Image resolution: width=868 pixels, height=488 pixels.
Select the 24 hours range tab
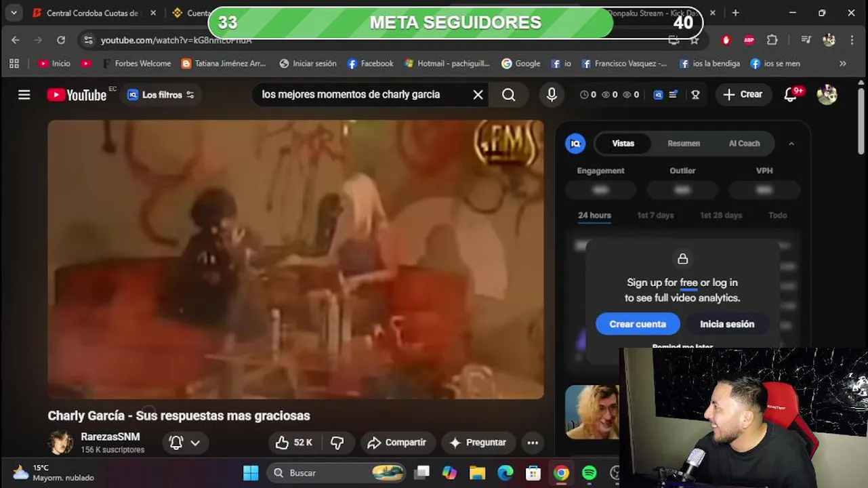(594, 216)
